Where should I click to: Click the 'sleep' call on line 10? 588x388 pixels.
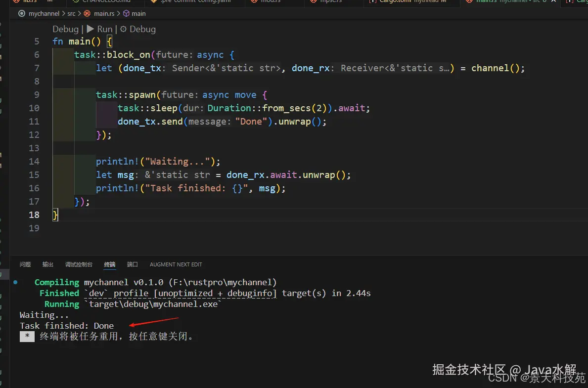[x=164, y=108]
